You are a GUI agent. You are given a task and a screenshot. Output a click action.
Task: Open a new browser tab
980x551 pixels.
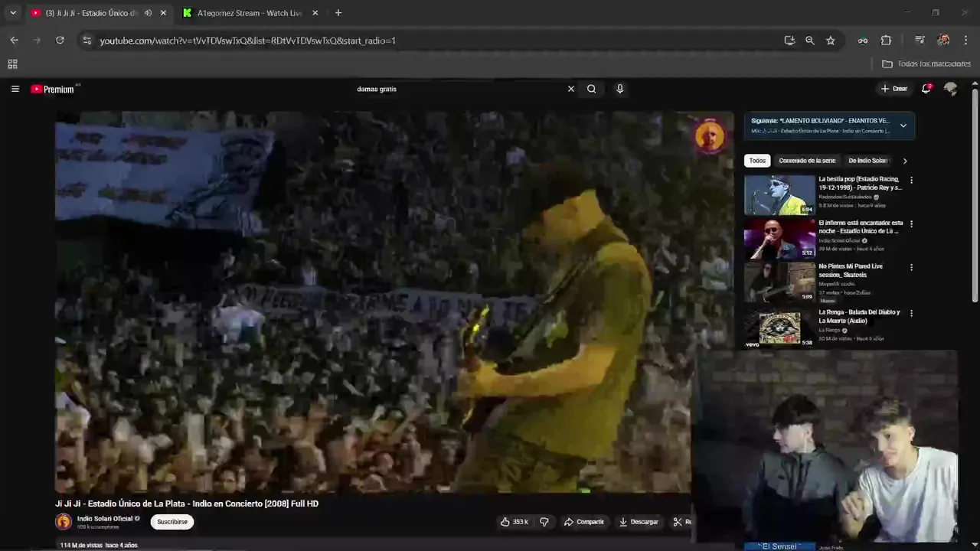(x=338, y=13)
